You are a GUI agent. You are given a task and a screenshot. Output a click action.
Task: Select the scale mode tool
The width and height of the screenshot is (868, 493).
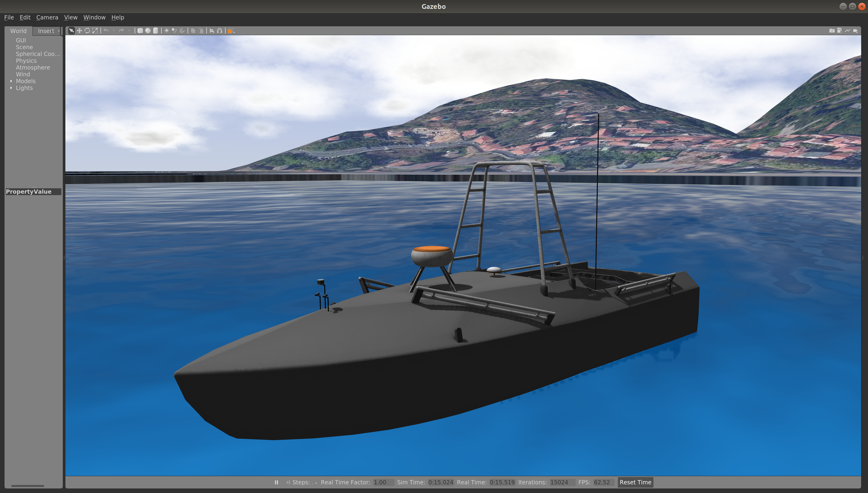click(95, 31)
